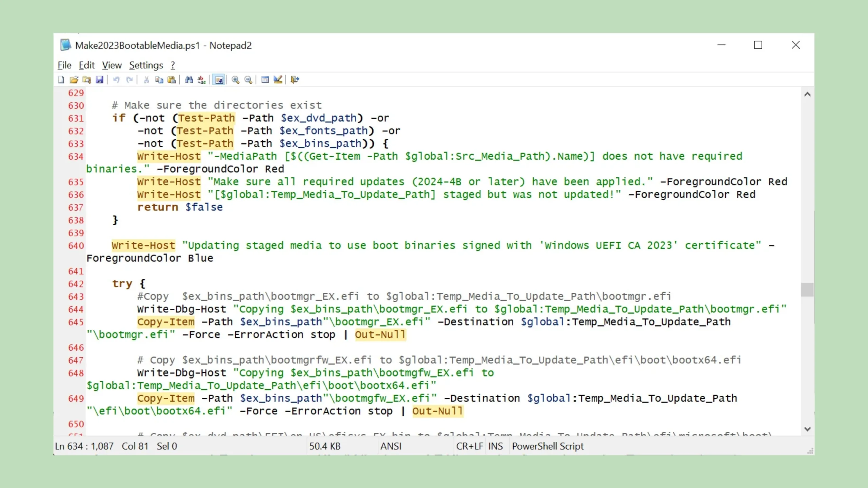This screenshot has height=488, width=868.
Task: Click the closing brace on line 638
Action: point(115,220)
